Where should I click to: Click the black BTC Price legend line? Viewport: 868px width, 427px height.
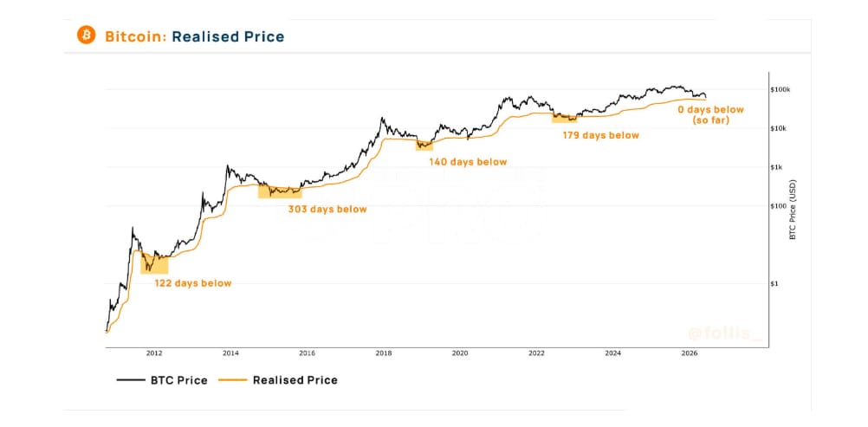(130, 380)
